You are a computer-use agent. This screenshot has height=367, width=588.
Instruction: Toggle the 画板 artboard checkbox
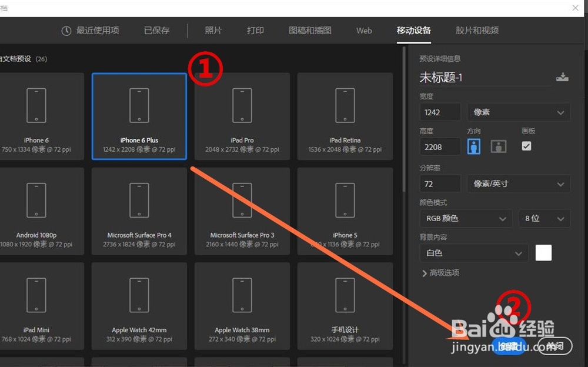(x=526, y=146)
